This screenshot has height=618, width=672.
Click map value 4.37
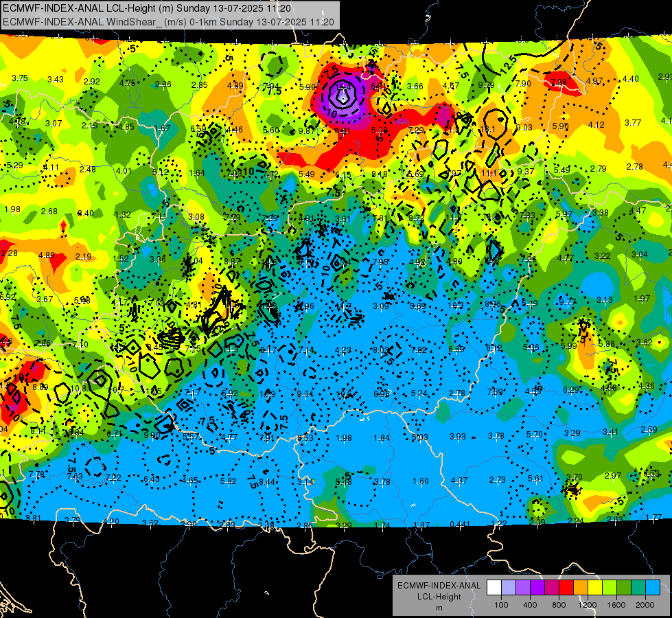click(x=459, y=481)
